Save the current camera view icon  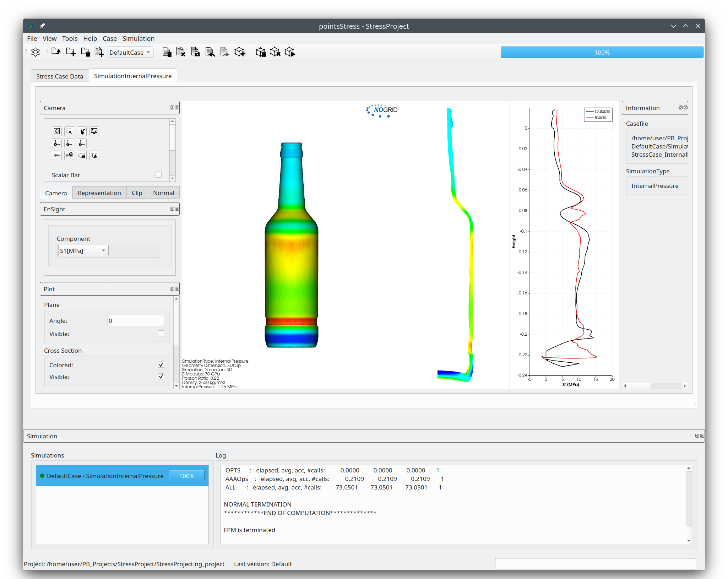[82, 155]
